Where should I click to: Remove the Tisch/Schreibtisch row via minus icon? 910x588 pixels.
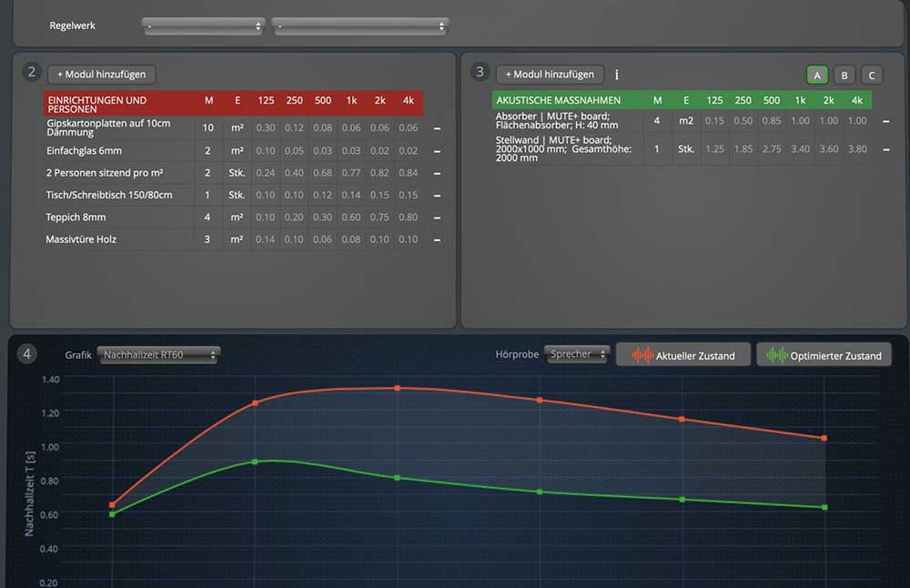pyautogui.click(x=438, y=195)
